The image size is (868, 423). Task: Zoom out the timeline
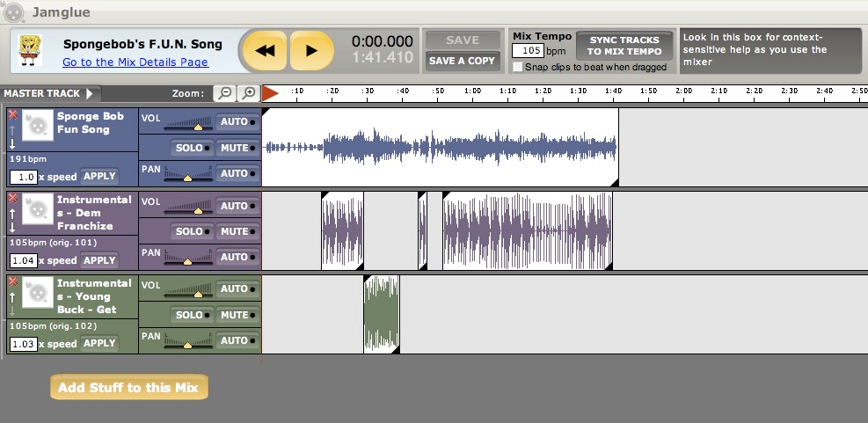(225, 93)
